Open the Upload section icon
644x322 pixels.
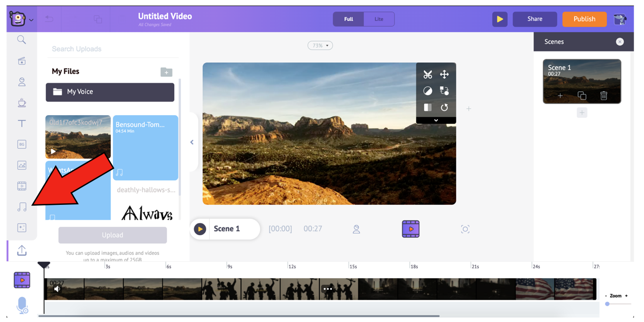point(22,251)
